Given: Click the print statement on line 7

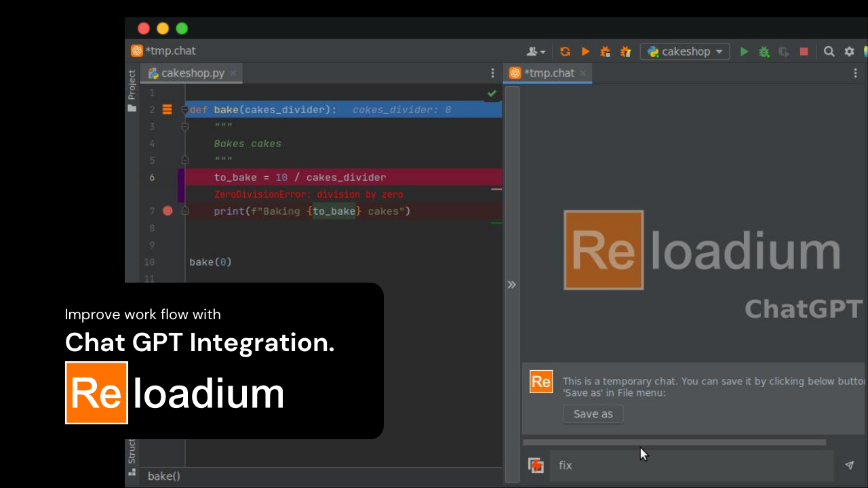Looking at the screenshot, I should pos(312,211).
